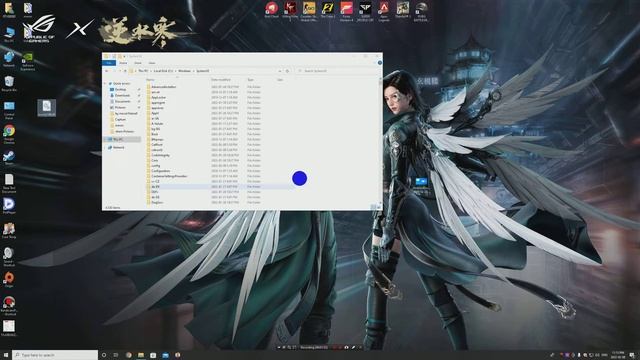Switch to large icons view button
The height and width of the screenshot is (360, 640).
(378, 207)
